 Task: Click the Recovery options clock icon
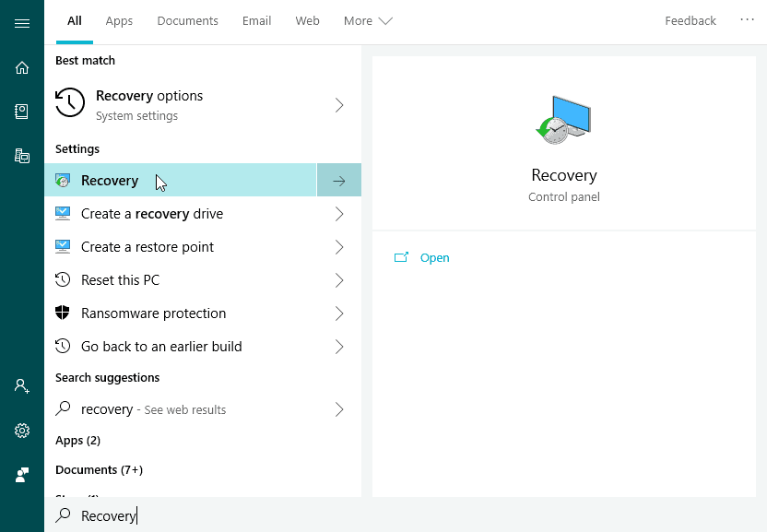[x=70, y=102]
